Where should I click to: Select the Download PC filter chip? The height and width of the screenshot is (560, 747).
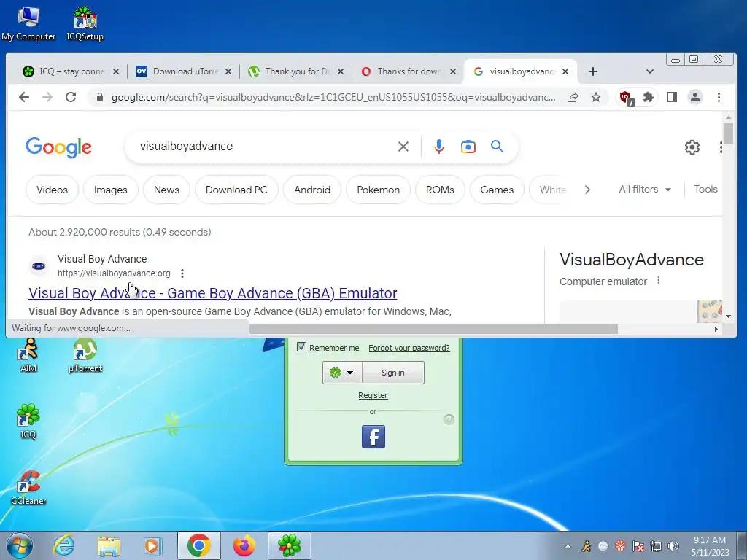236,190
